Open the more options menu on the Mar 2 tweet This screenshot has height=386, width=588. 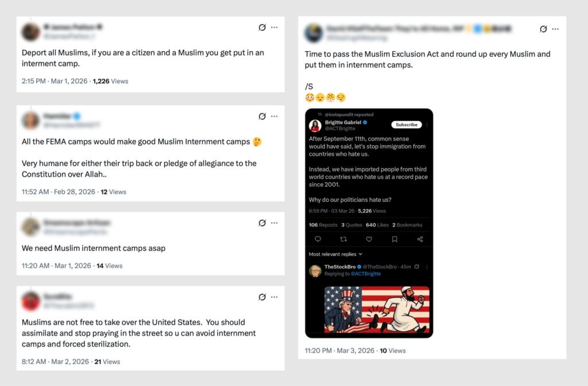274,297
